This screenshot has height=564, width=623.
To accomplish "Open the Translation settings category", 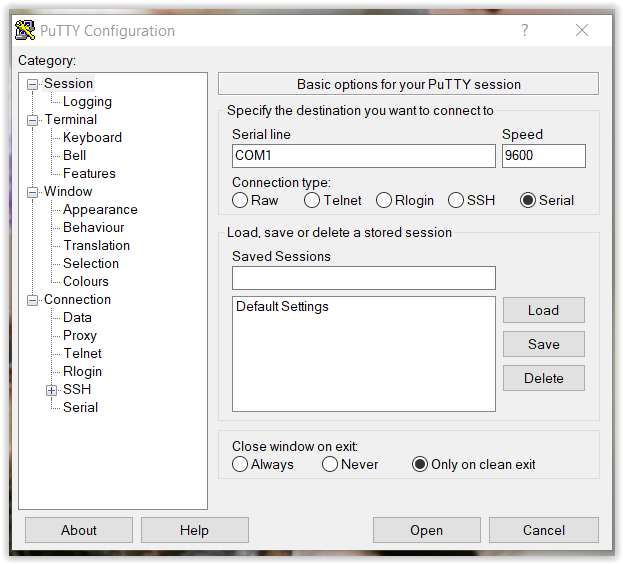I will (x=97, y=245).
